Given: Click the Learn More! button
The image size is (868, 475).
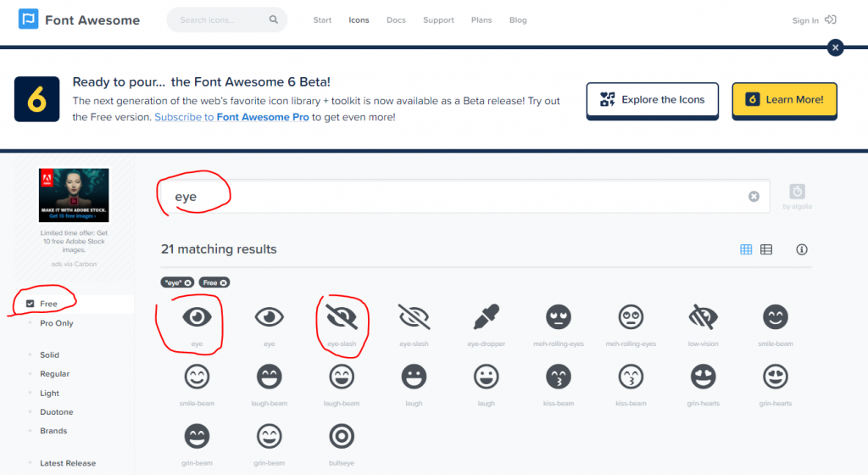Looking at the screenshot, I should [x=784, y=100].
